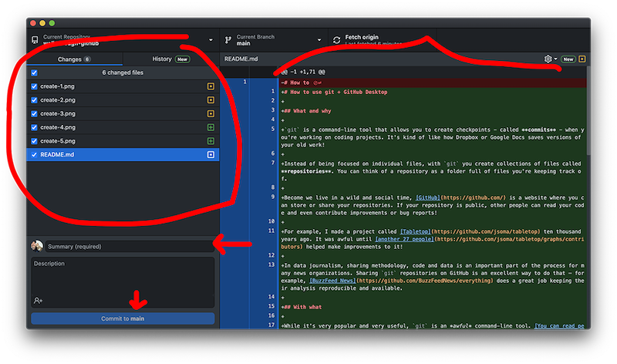Click the Summary (required) input field
617x364 pixels.
[130, 246]
